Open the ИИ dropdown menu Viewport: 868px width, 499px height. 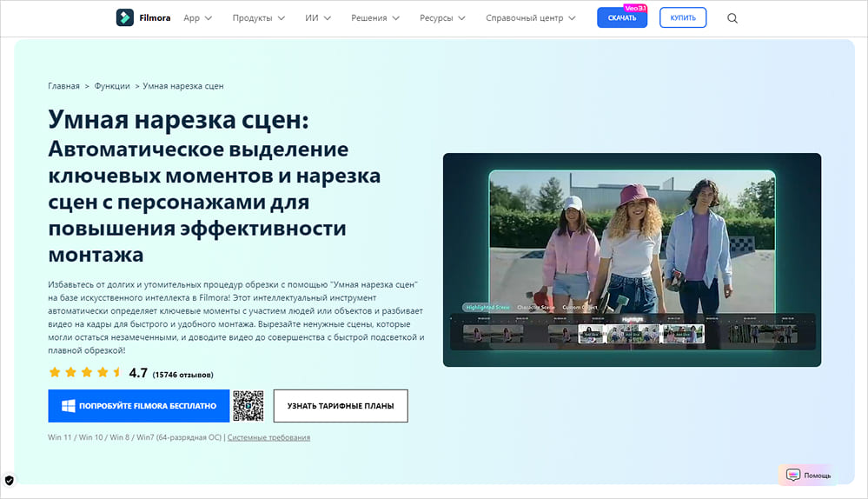click(318, 18)
